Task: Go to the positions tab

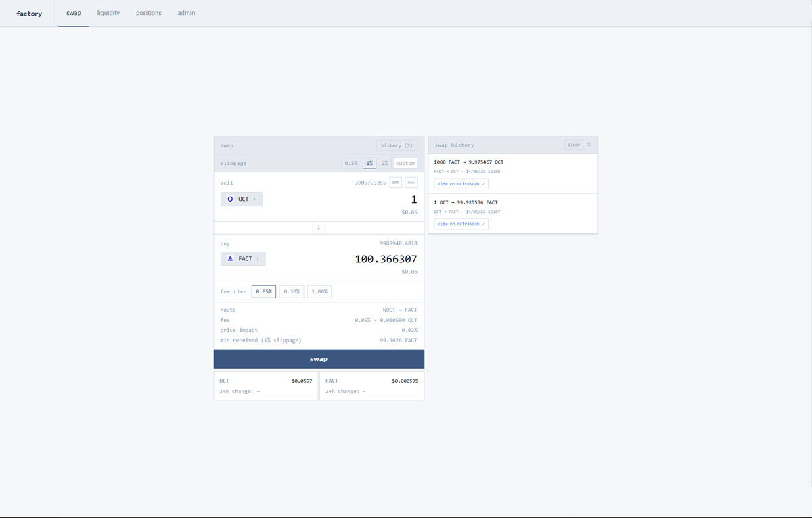Action: click(x=149, y=14)
